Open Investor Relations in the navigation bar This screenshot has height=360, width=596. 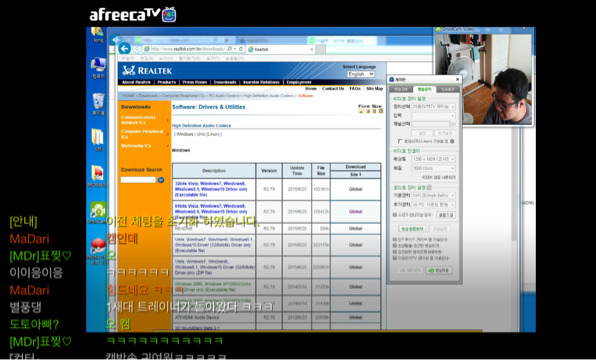[x=261, y=82]
